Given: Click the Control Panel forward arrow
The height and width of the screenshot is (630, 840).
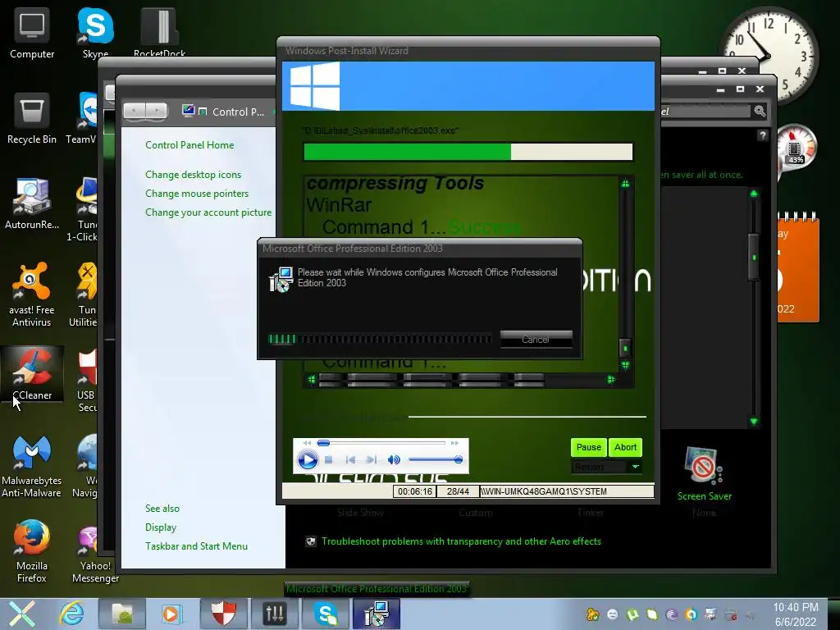Looking at the screenshot, I should [156, 111].
